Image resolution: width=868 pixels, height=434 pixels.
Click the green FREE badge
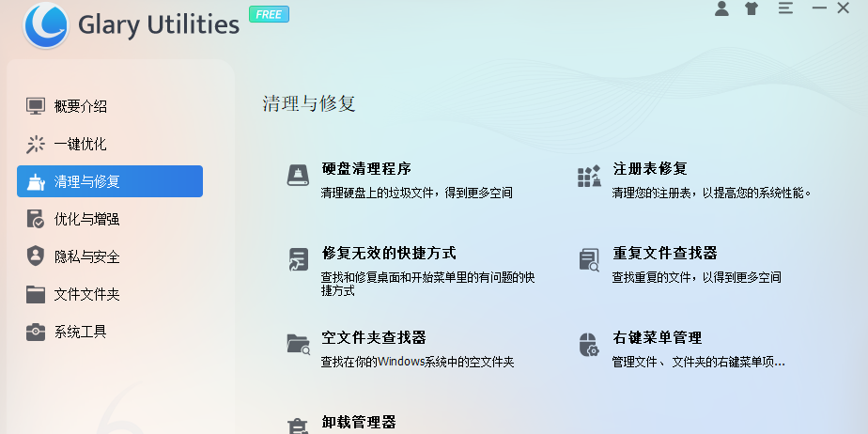(269, 14)
